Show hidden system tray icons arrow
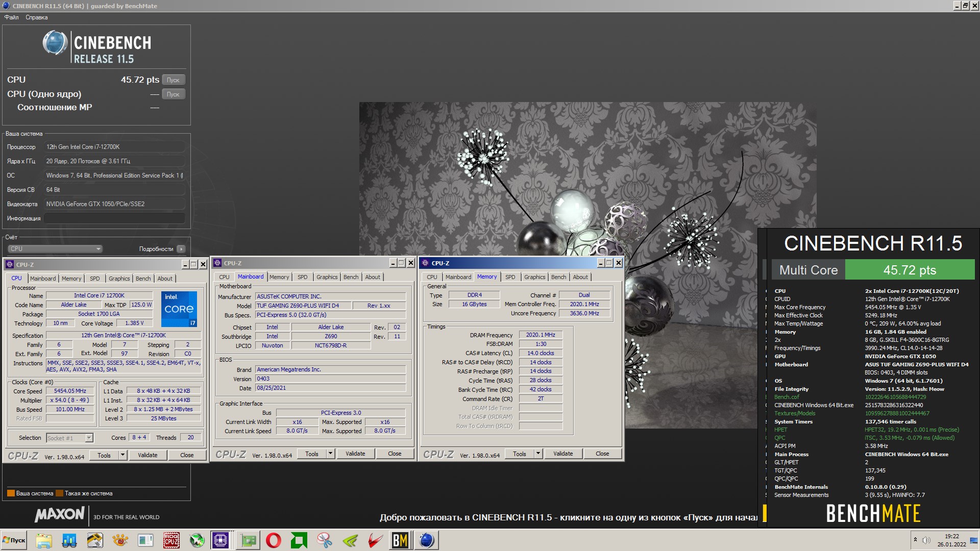Viewport: 980px width, 551px height. point(915,540)
